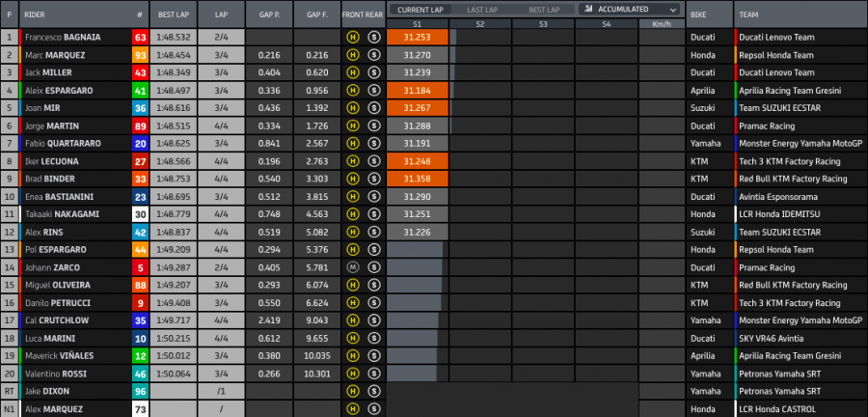Click Bagnaia's front tyre hard compound icon
This screenshot has height=417, width=868.
tap(354, 38)
